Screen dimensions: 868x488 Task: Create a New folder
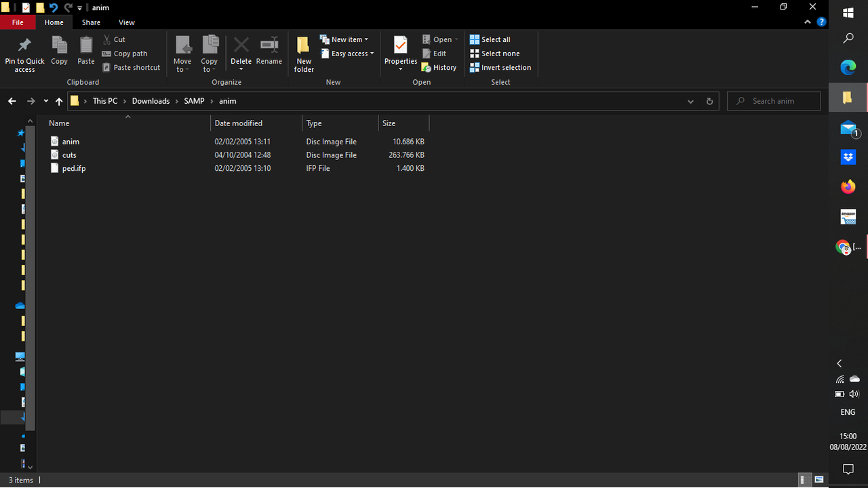[x=304, y=54]
